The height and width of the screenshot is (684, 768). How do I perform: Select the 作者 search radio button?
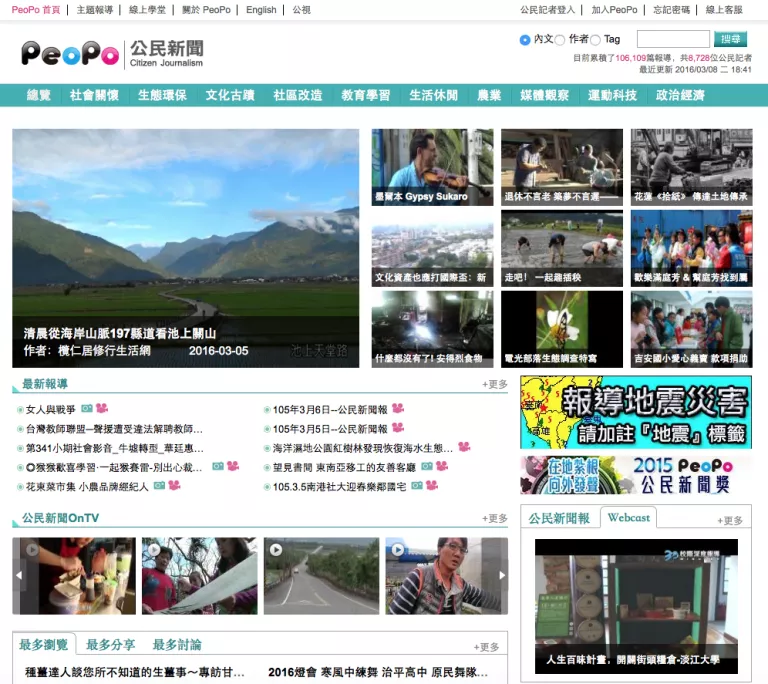point(560,40)
